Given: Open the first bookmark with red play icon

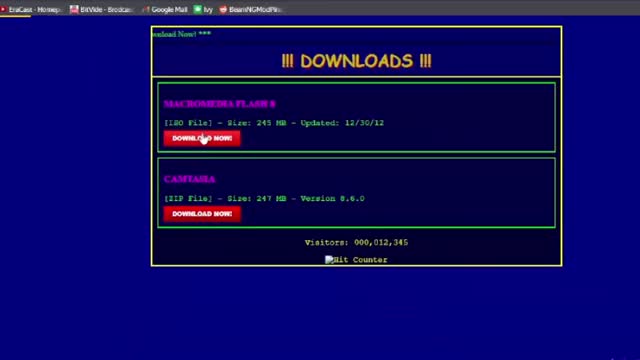Looking at the screenshot, I should tap(31, 9).
